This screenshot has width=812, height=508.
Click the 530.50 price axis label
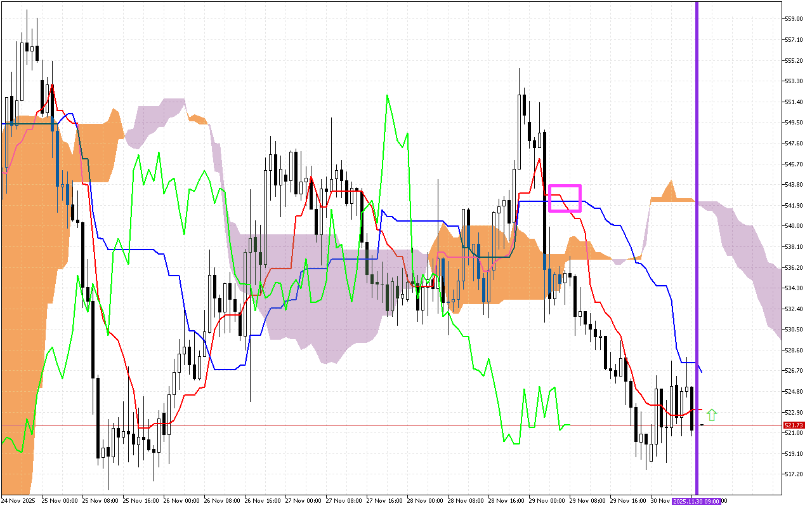click(794, 329)
